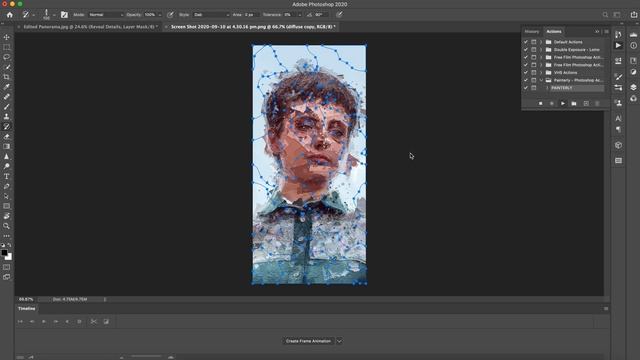Collapse the Painterly - Photoshop Actions folder
This screenshot has width=640, height=360.
pos(541,80)
